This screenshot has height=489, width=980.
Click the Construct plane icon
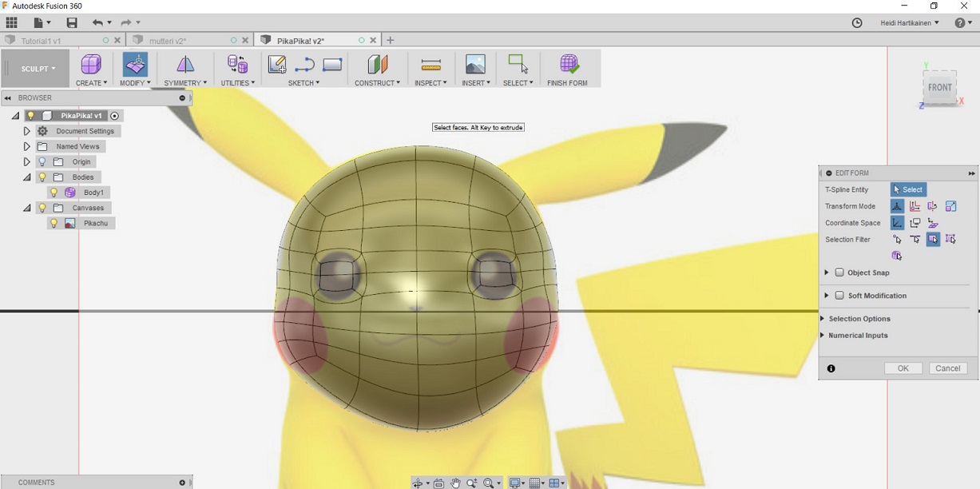pos(377,64)
